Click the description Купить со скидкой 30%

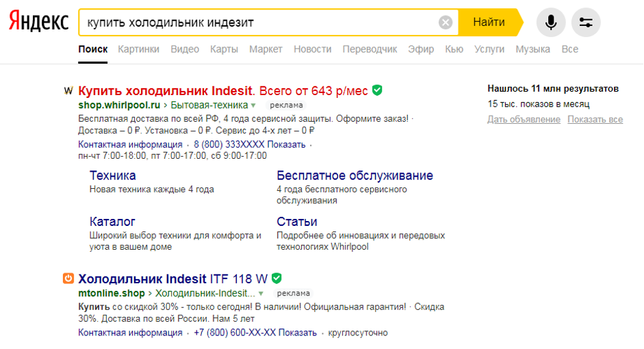(261, 313)
